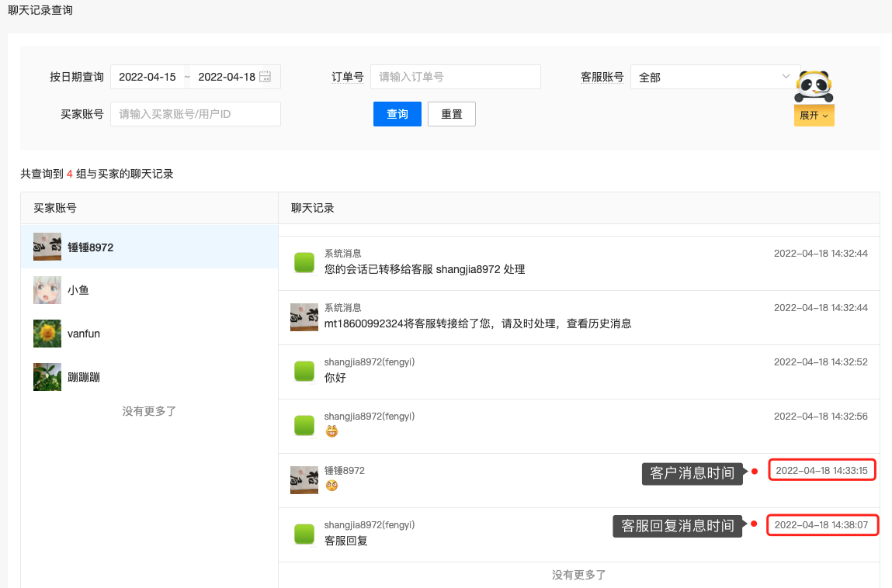Select the 小鱼 conversation row
This screenshot has width=892, height=588.
pyautogui.click(x=149, y=290)
